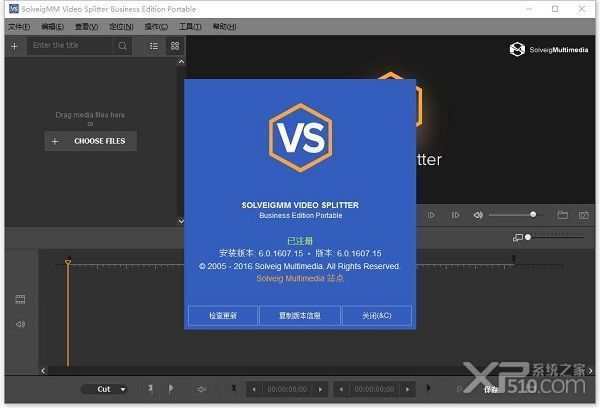Open the Solveig Multimedia 站点 link

pos(300,279)
